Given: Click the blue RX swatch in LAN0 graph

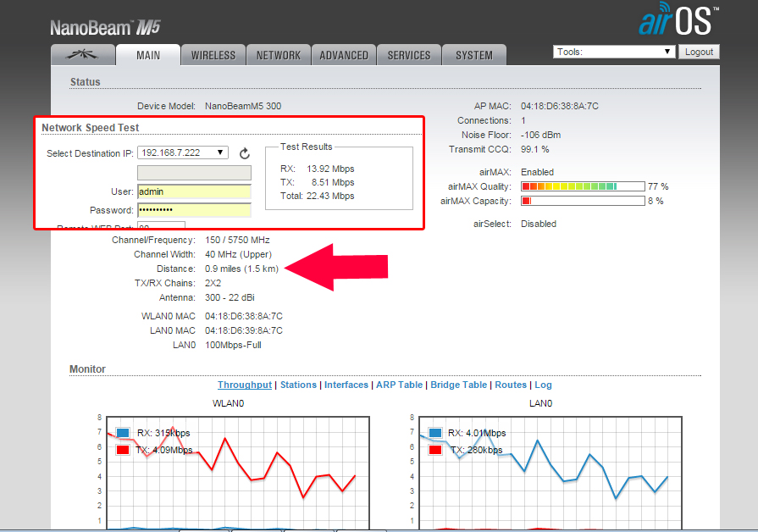Looking at the screenshot, I should [435, 432].
